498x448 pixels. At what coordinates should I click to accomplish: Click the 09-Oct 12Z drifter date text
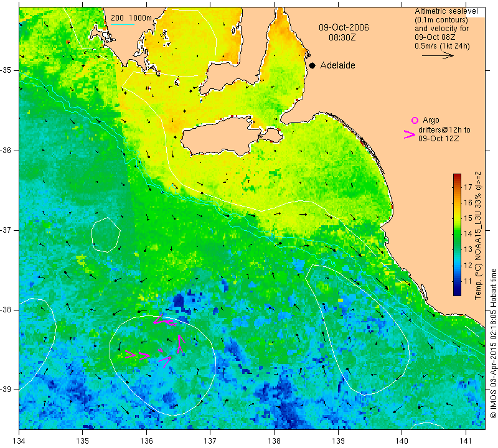pyautogui.click(x=438, y=138)
